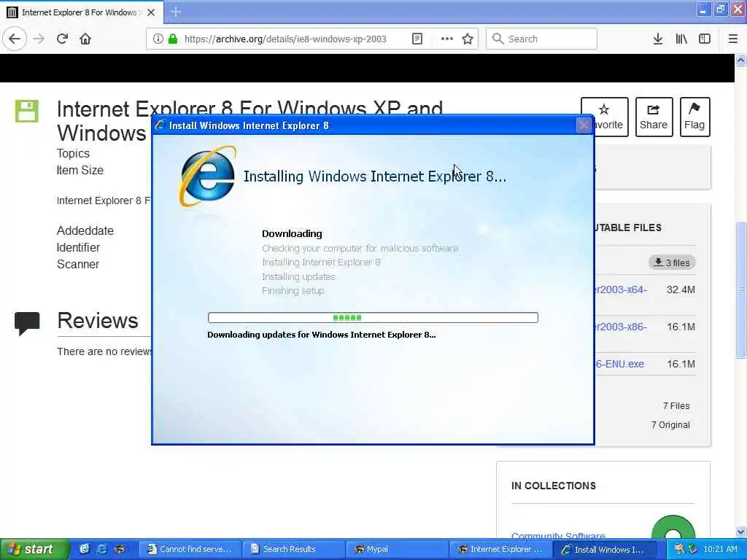
Task: Click 'Checking your computer for malicious software' text
Action: tap(360, 248)
